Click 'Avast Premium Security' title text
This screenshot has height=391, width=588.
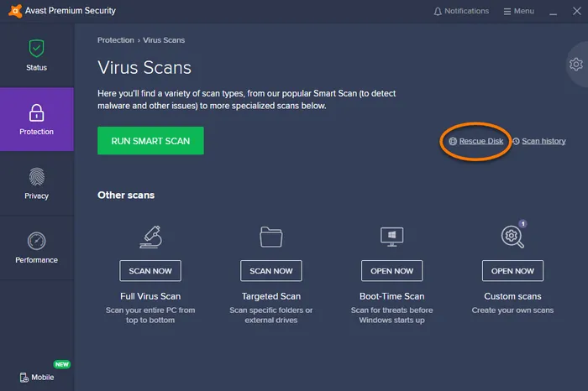71,11
